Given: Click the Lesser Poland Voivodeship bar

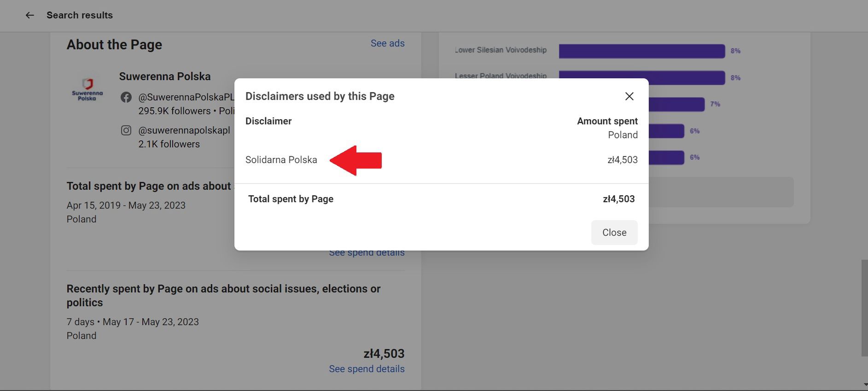Looking at the screenshot, I should point(642,77).
